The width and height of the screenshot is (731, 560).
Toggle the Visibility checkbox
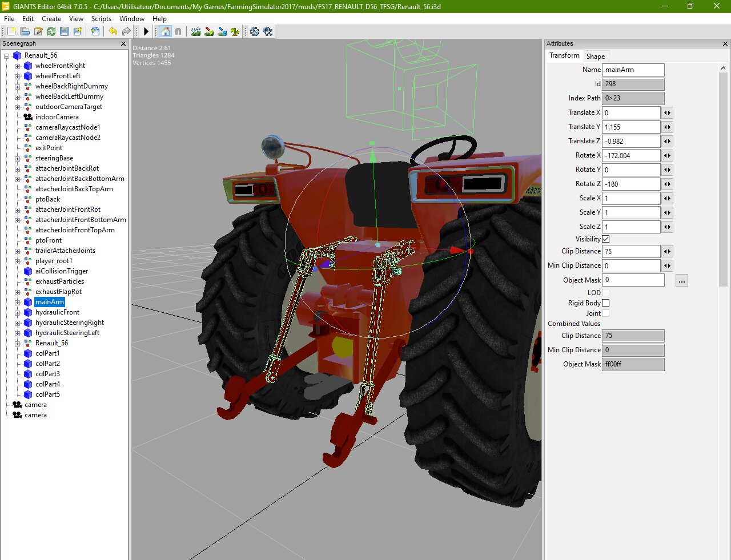tap(606, 239)
